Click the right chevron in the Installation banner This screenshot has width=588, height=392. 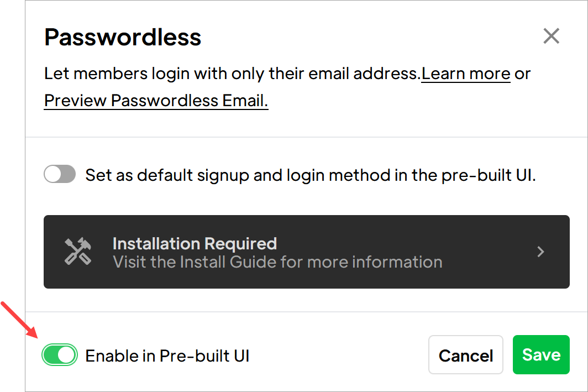[x=540, y=252]
